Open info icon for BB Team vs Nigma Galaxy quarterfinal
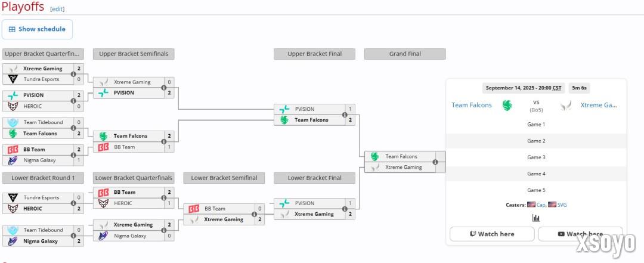Screen dimensions: 644x263 click(73, 155)
